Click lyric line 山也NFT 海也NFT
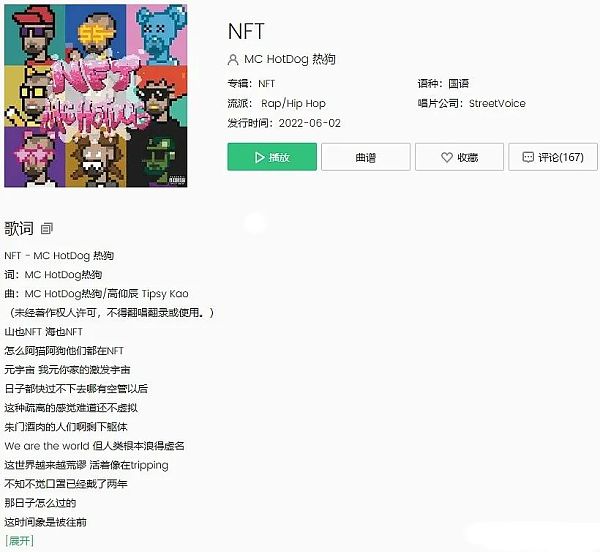 [x=44, y=332]
